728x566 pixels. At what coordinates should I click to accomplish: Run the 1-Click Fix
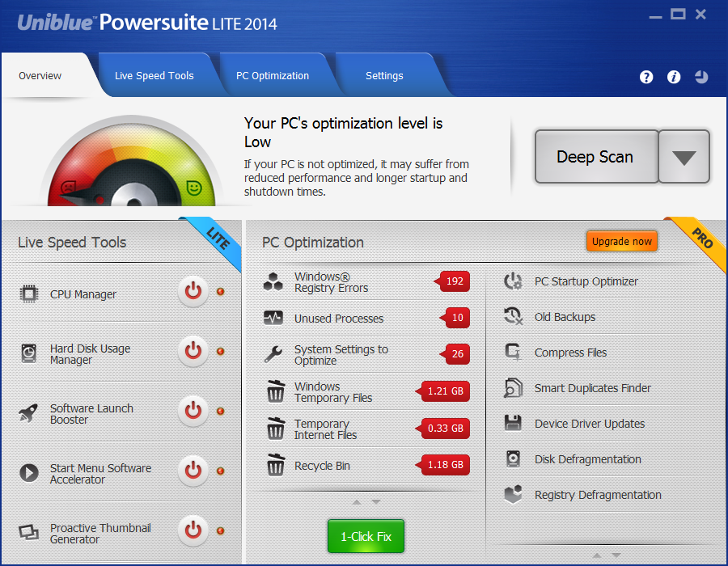[366, 536]
